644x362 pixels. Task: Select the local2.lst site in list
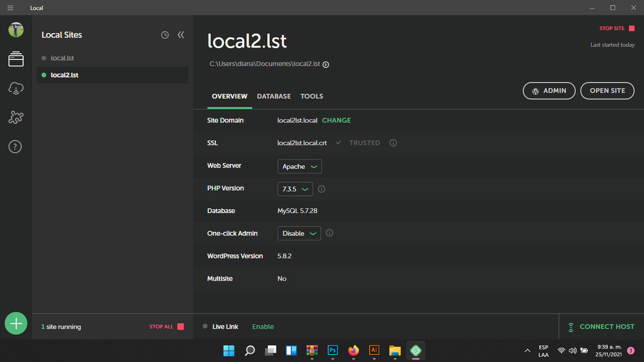pos(113,75)
